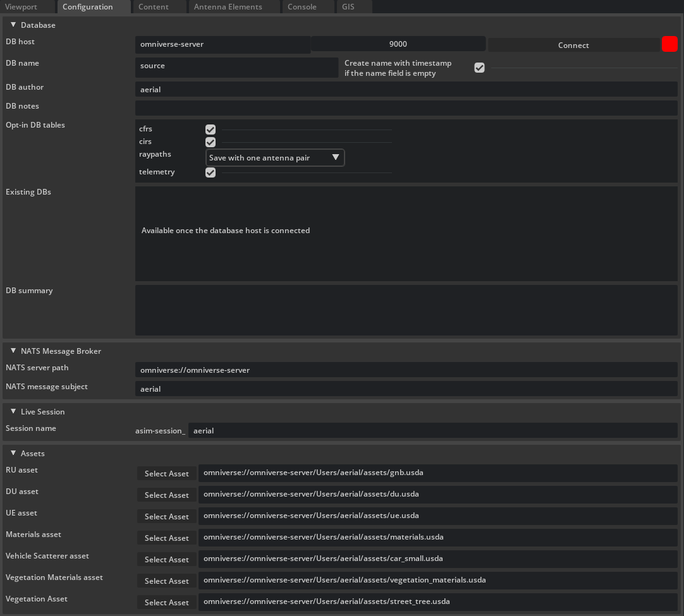684x616 pixels.
Task: Collapse the NATS Message Broker section
Action: [x=13, y=351]
